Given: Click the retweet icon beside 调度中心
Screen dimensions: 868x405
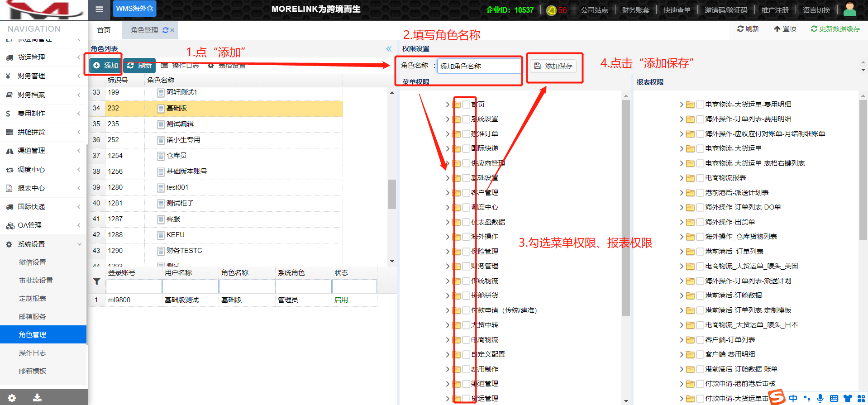Looking at the screenshot, I should point(10,170).
